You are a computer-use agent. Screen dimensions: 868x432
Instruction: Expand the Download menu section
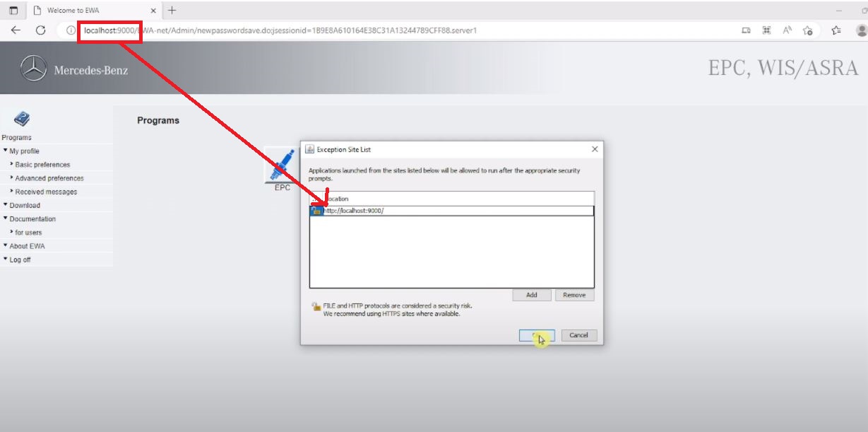(25, 206)
